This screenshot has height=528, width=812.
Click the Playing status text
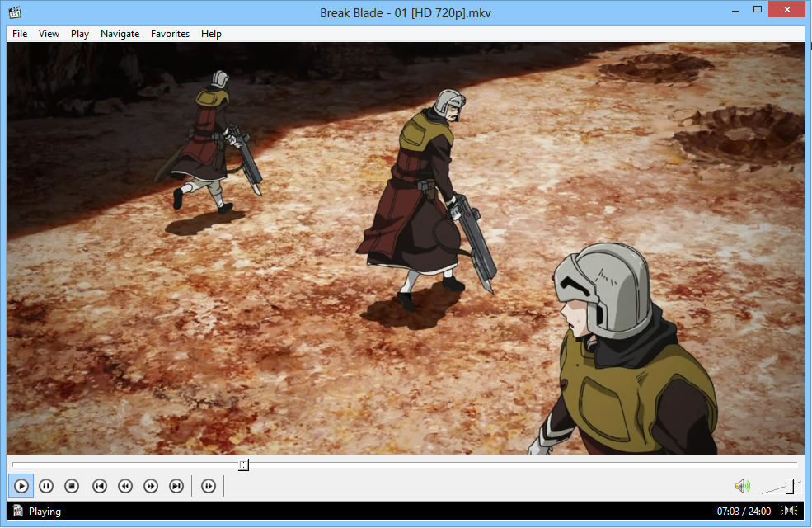pos(45,511)
